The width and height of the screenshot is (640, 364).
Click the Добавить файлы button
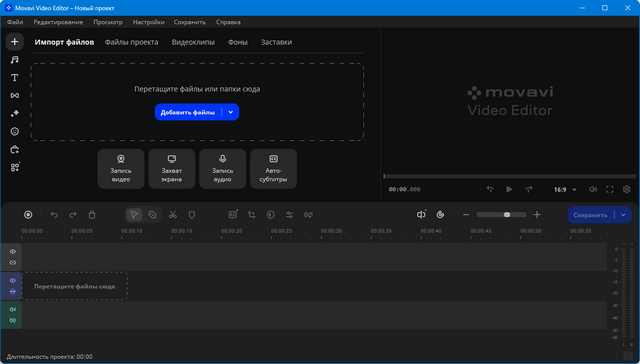pos(188,112)
